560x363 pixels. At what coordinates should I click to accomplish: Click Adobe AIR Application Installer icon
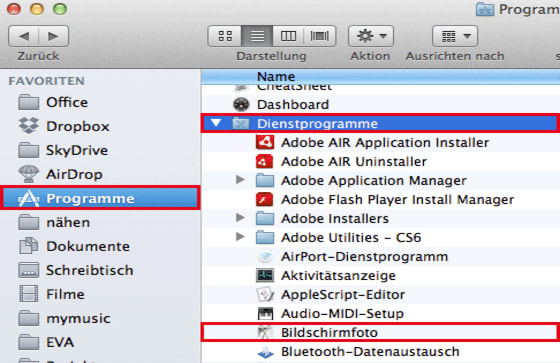click(265, 142)
